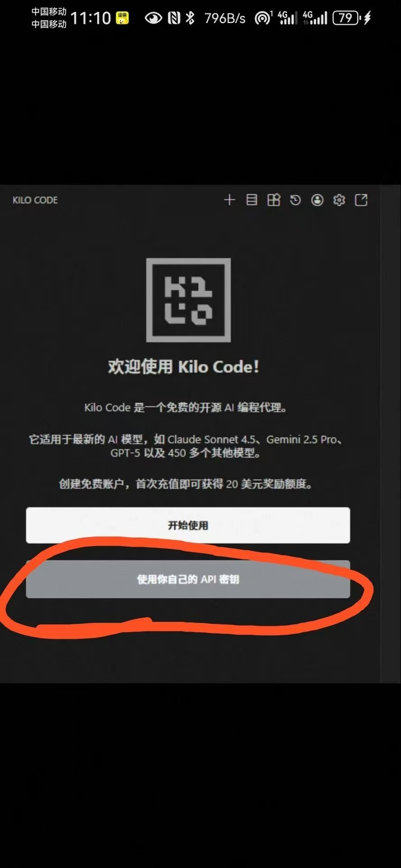401x868 pixels.
Task: Open the task history clock icon
Action: point(295,200)
